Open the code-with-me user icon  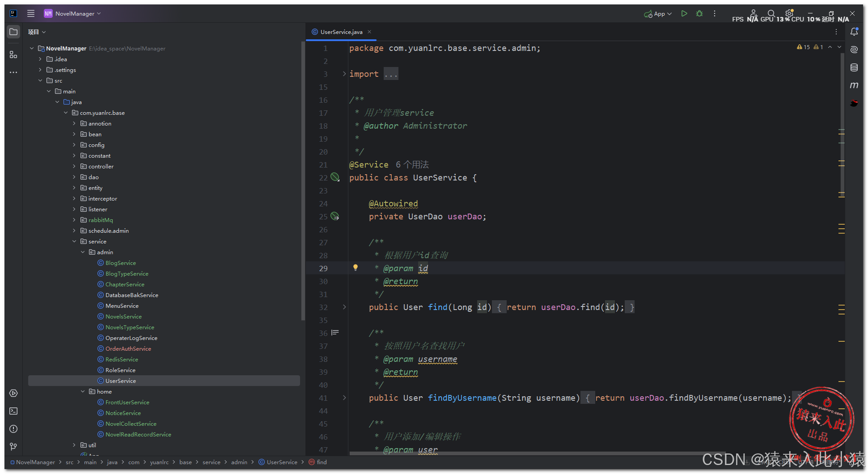(753, 13)
